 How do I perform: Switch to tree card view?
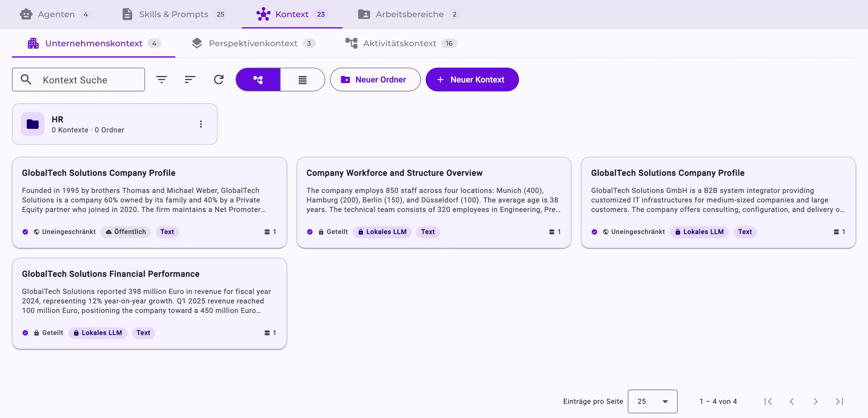(258, 80)
